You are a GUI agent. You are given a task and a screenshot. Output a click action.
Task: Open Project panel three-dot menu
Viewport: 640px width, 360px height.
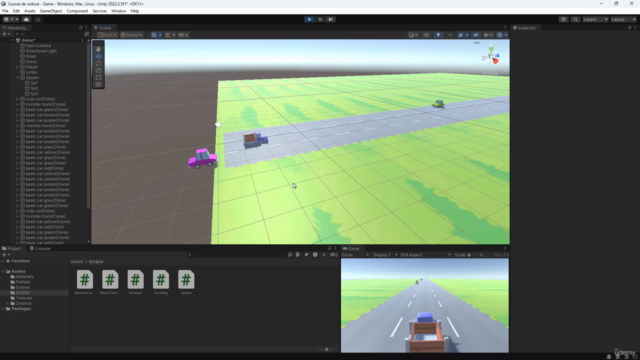tap(336, 248)
